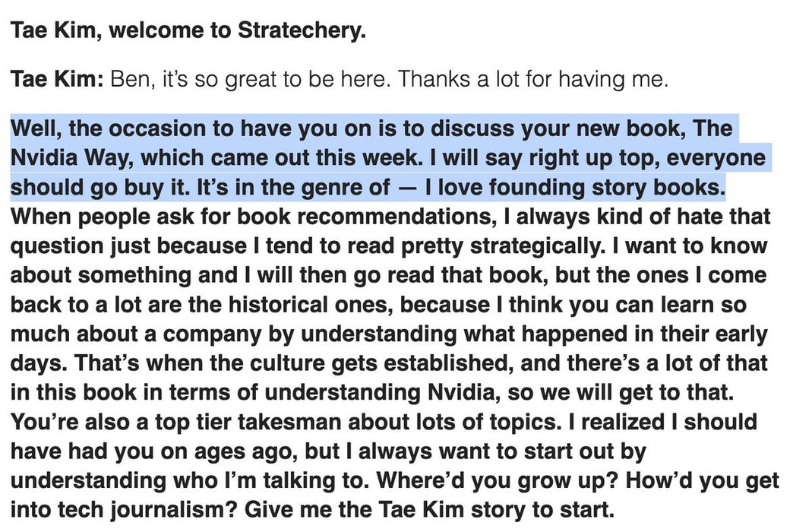Image resolution: width=812 pixels, height=532 pixels.
Task: Click the question 'Where'd you grow up?'
Action: (497, 481)
